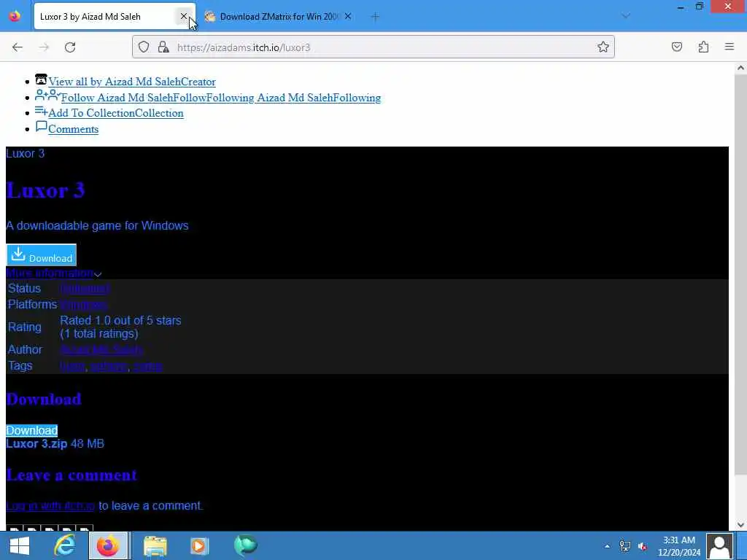Bookmark this page with the star icon
Image resolution: width=747 pixels, height=560 pixels.
click(603, 47)
